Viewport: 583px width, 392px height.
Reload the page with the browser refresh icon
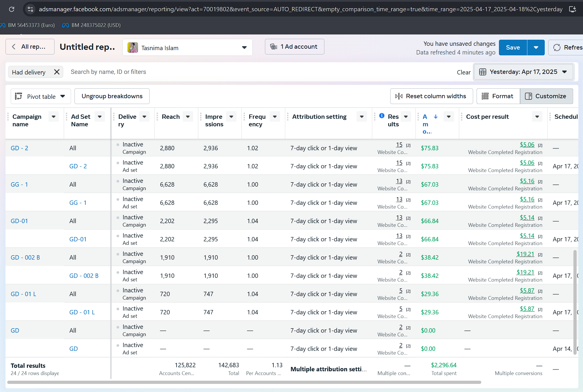(12, 9)
